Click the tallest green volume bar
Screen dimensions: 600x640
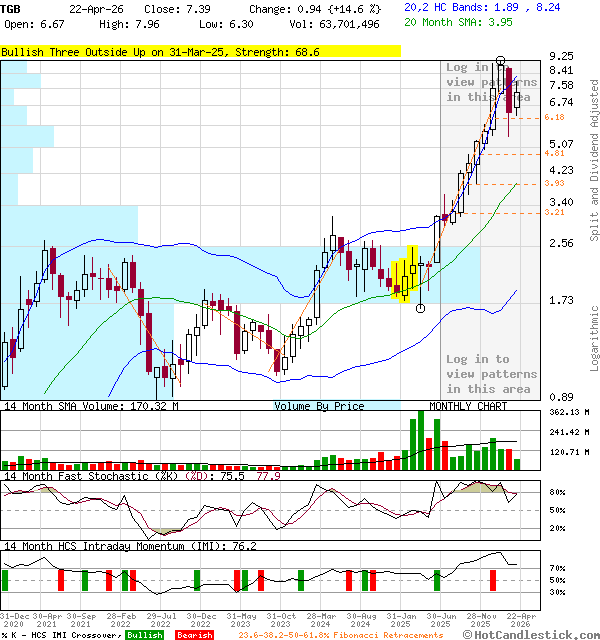pyautogui.click(x=419, y=440)
